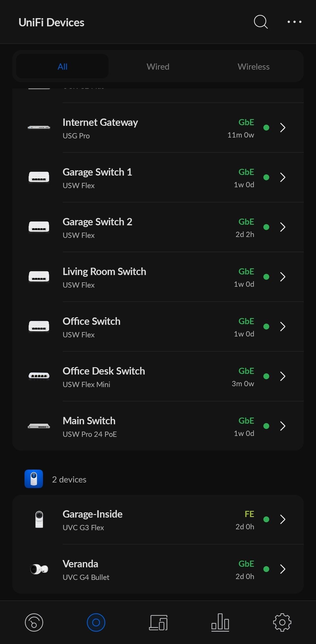The width and height of the screenshot is (316, 644).
Task: Click the Veranda row chevron
Action: (x=282, y=569)
